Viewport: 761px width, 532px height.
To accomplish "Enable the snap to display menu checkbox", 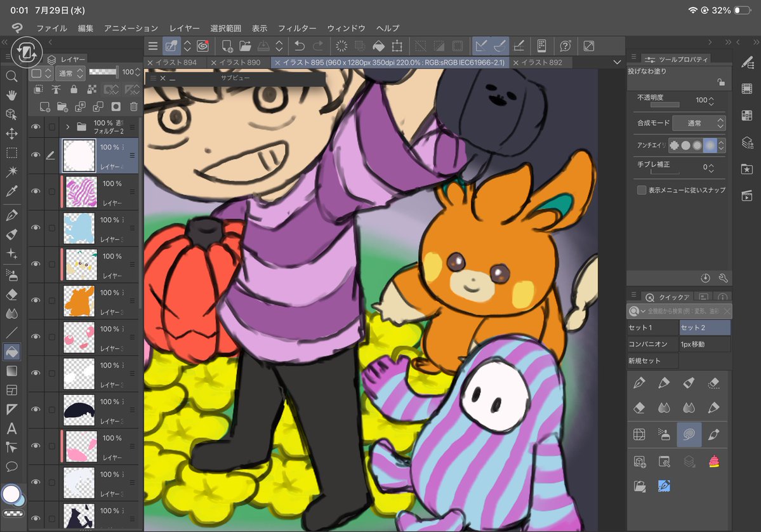I will pos(641,190).
